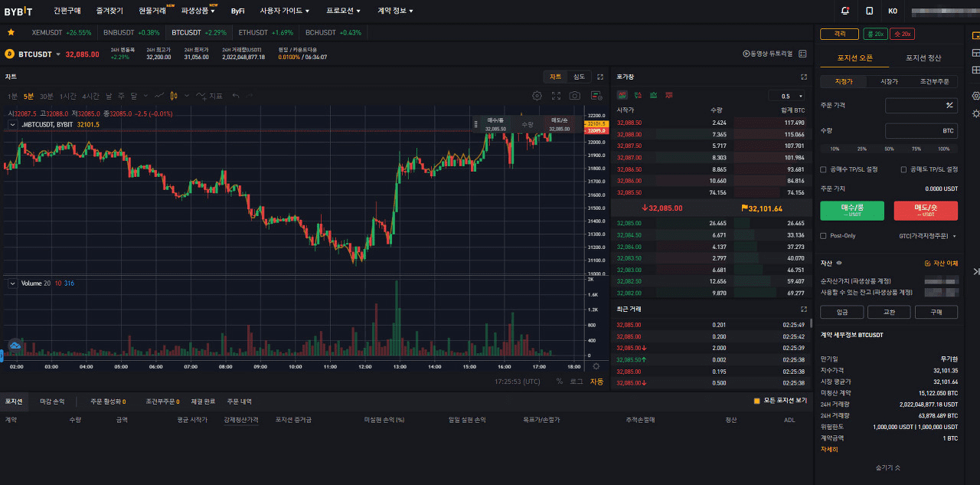
Task: Open the 마감 손익 tab
Action: (52, 401)
